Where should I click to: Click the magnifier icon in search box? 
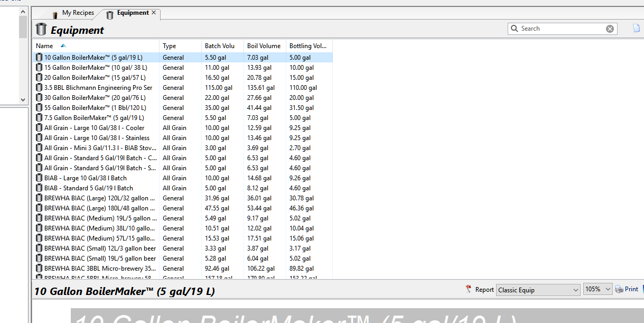[x=515, y=29]
